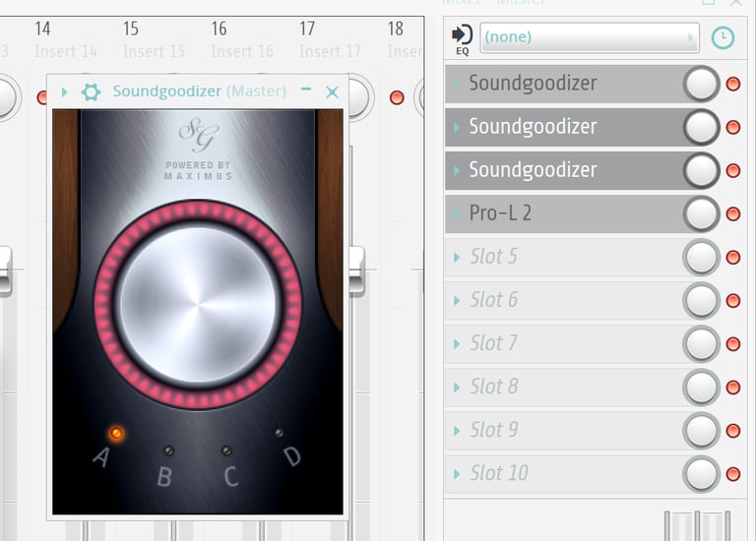
Task: Open Slot 10 plugin menu arrow
Action: click(x=456, y=473)
